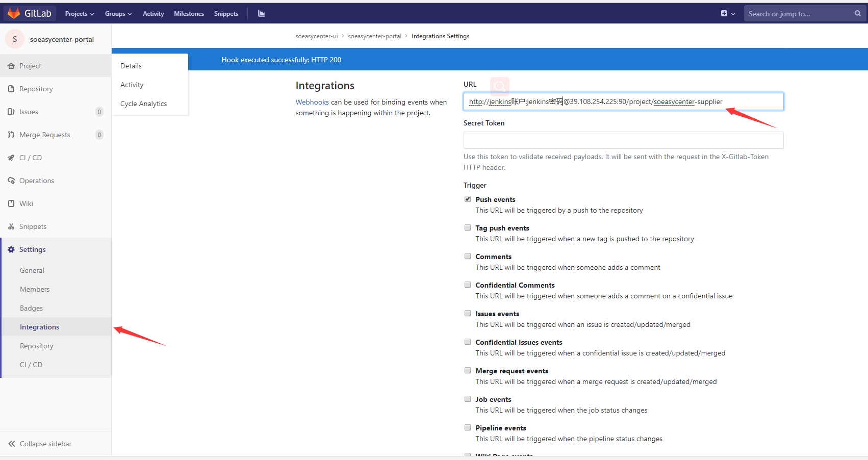The image size is (868, 460).
Task: Click Integrations Settings breadcrumb
Action: pyautogui.click(x=441, y=36)
